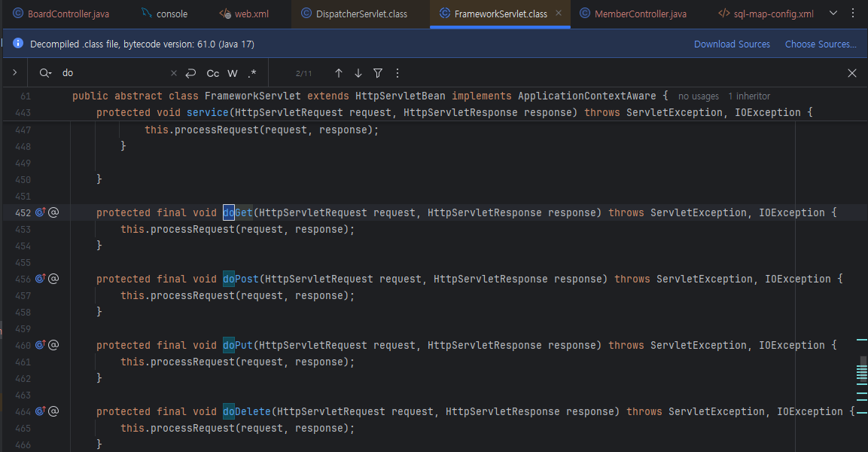Click the doDelete method name
This screenshot has width=868, height=452.
(247, 411)
